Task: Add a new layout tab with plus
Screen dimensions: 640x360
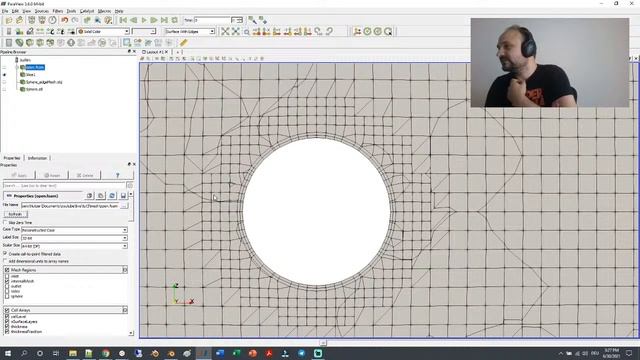Action: coord(178,52)
